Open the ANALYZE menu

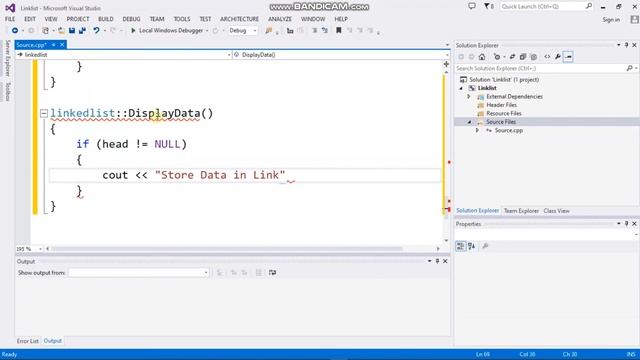click(280, 19)
